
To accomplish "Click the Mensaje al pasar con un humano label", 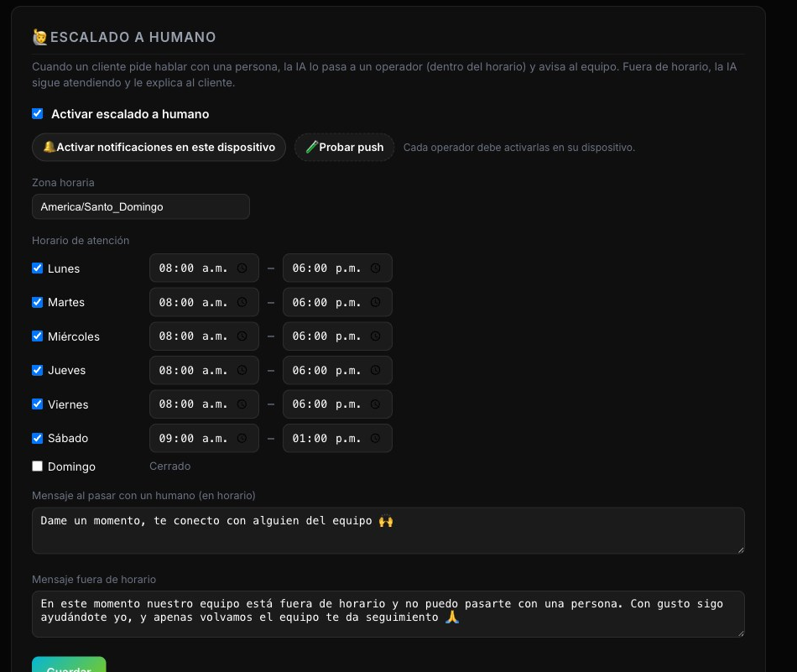I will pos(143,496).
